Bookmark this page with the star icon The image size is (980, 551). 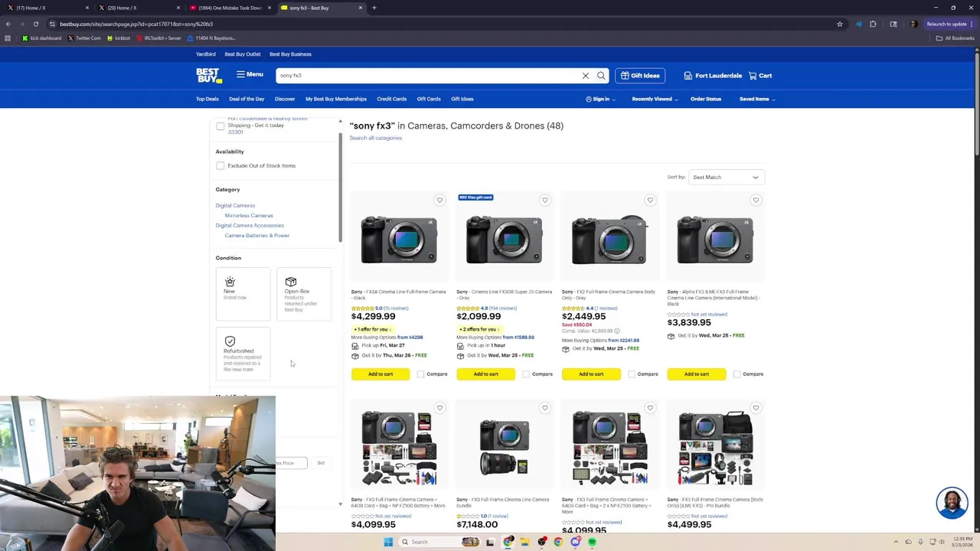point(840,24)
